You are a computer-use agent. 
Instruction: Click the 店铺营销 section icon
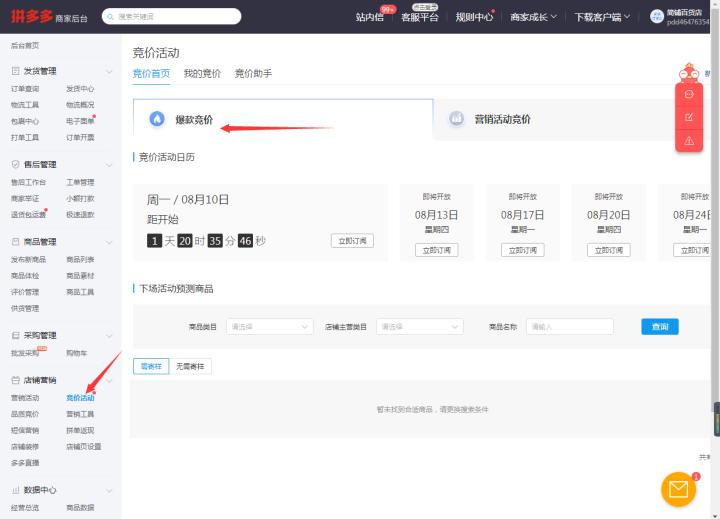click(15, 380)
